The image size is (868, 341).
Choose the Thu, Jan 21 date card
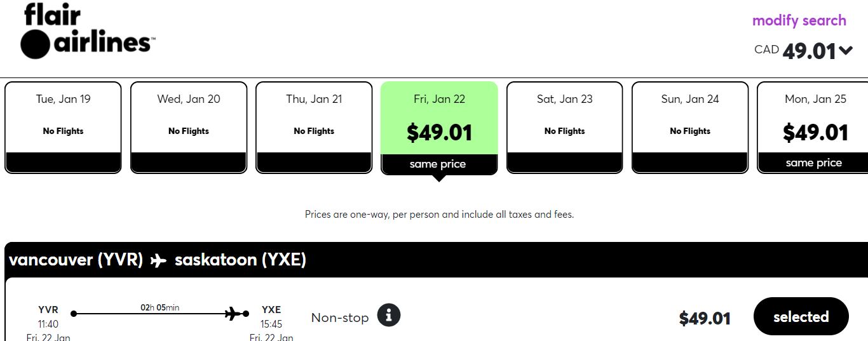point(314,127)
